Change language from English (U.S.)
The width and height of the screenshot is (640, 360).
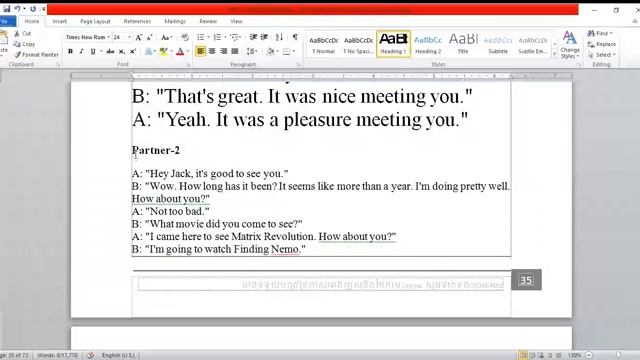coord(118,355)
